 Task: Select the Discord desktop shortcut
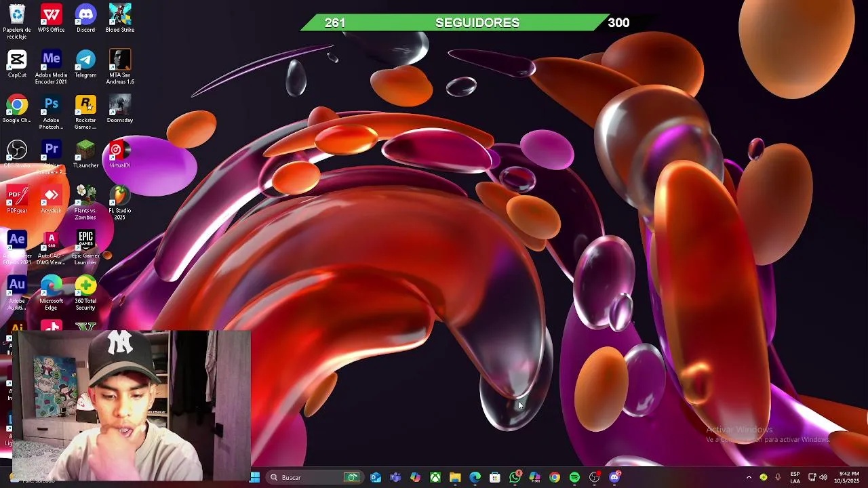[85, 18]
